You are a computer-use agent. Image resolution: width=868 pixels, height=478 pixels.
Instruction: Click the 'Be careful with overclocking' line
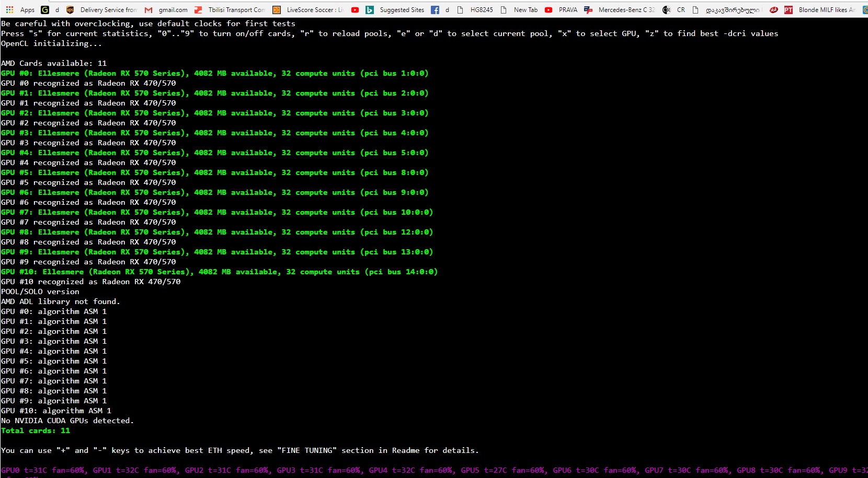[x=148, y=24]
